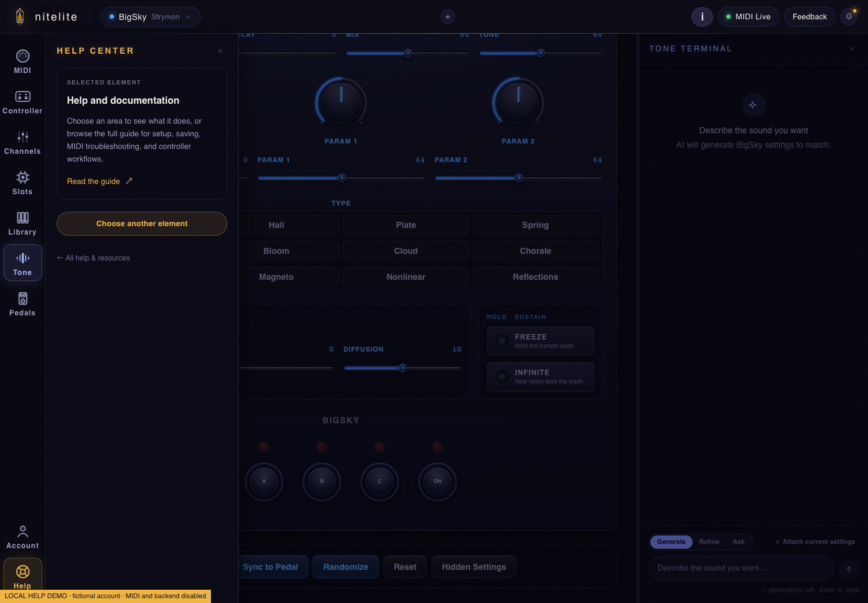Select the Spring reverb type
Viewport: 868px width, 603px height.
tap(536, 225)
